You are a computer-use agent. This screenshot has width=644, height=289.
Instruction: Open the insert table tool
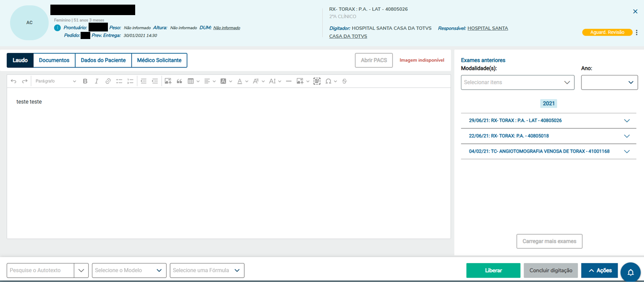click(x=193, y=81)
